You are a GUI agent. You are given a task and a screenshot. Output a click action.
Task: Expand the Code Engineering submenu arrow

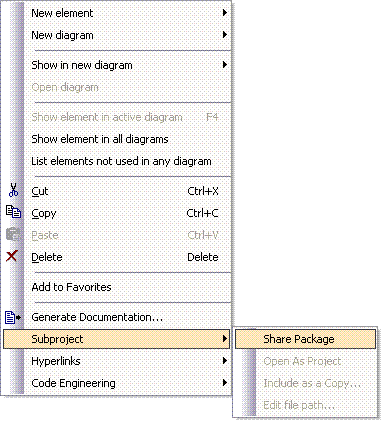click(x=225, y=383)
